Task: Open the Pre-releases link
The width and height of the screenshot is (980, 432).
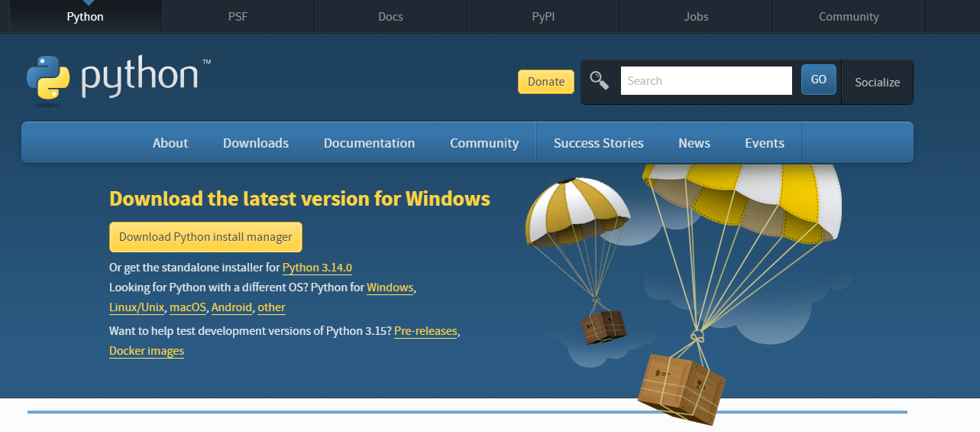Action: click(x=425, y=331)
